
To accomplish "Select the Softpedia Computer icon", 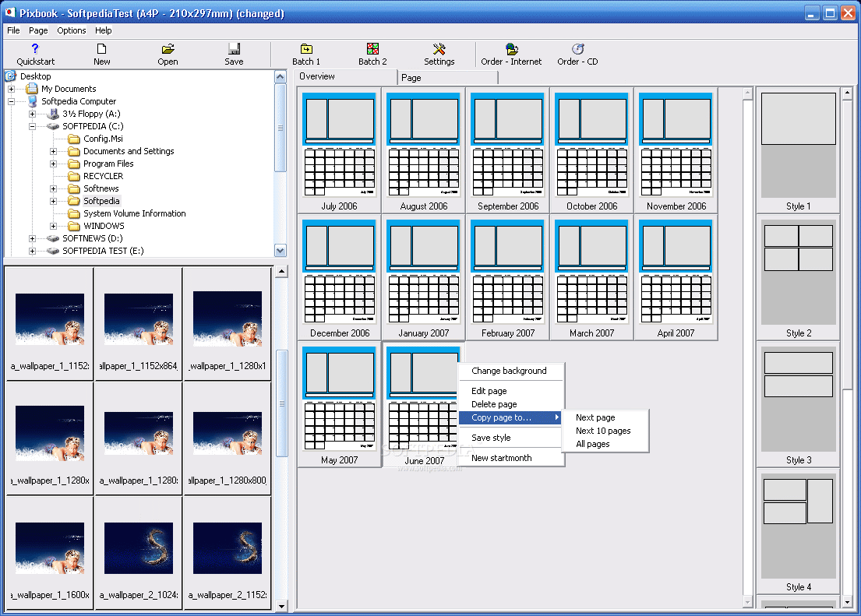I will pos(32,101).
